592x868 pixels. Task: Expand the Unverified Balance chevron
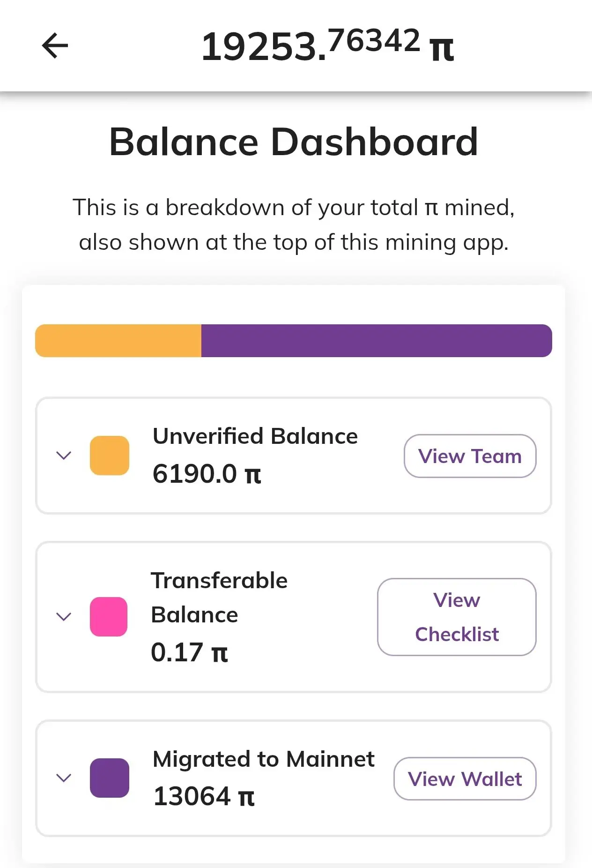click(x=64, y=456)
